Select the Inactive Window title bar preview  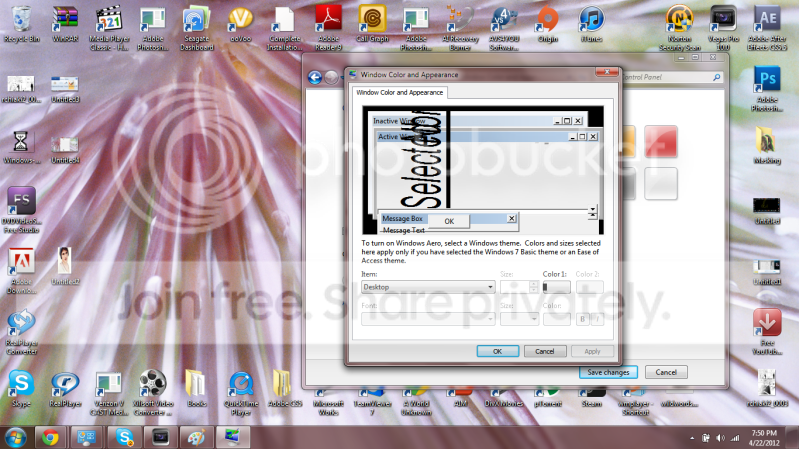click(478, 121)
